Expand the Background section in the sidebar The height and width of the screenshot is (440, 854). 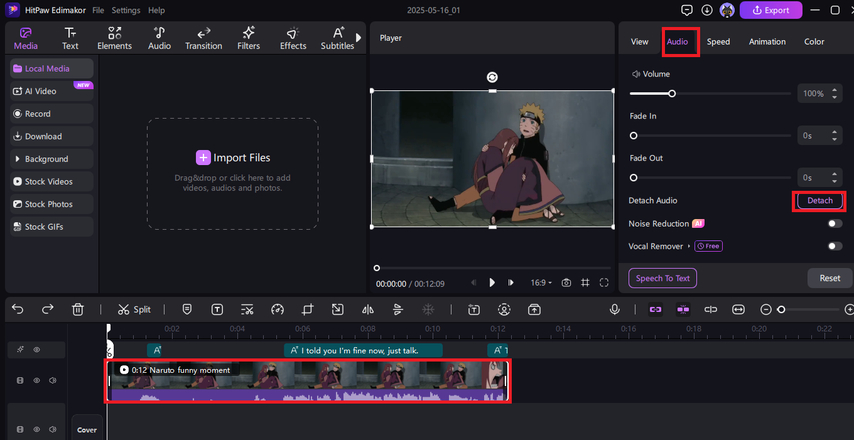(46, 159)
